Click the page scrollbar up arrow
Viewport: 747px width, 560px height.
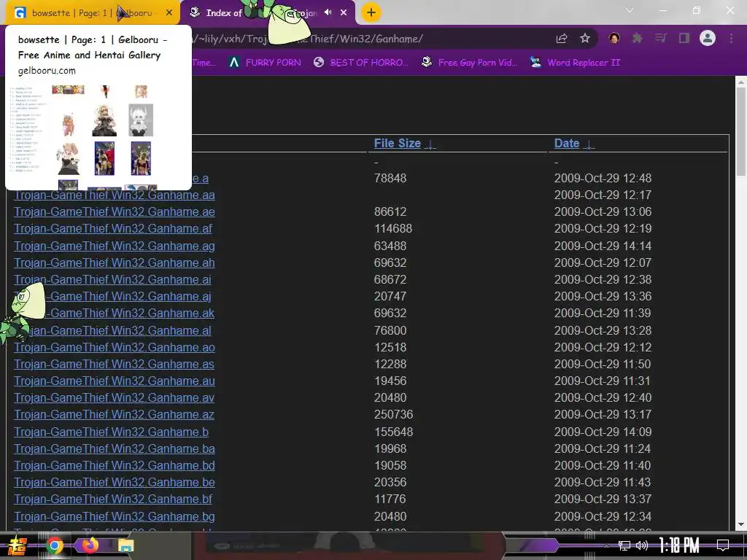[741, 82]
